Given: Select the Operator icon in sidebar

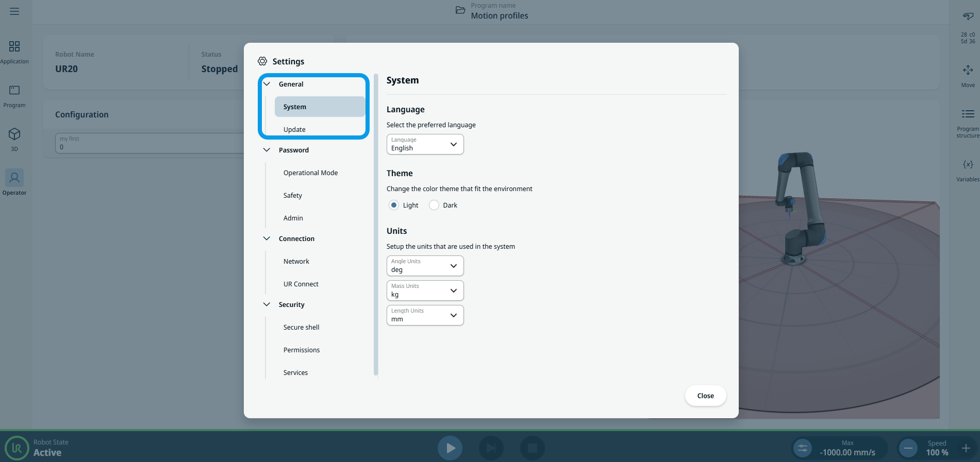Looking at the screenshot, I should click(14, 178).
